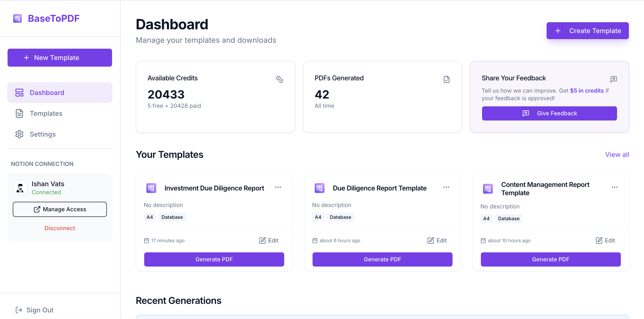Viewport: 644px width, 319px height.
Task: Edit the Content Management Report Template
Action: tap(605, 241)
